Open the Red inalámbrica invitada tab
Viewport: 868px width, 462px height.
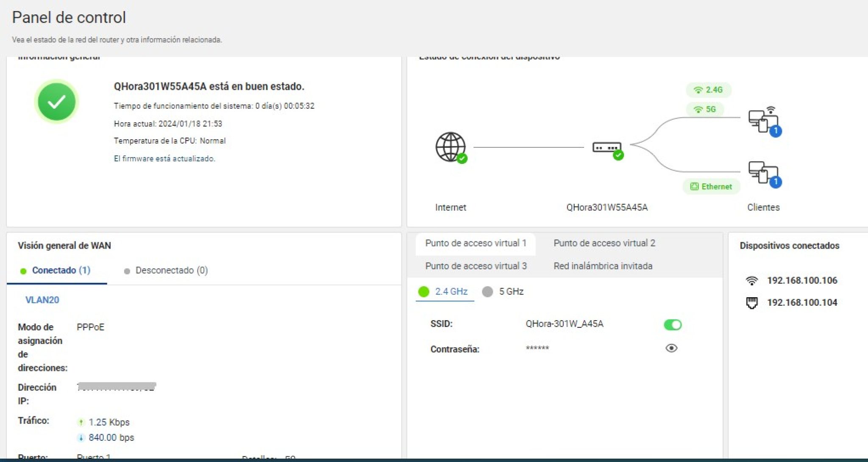coord(603,266)
